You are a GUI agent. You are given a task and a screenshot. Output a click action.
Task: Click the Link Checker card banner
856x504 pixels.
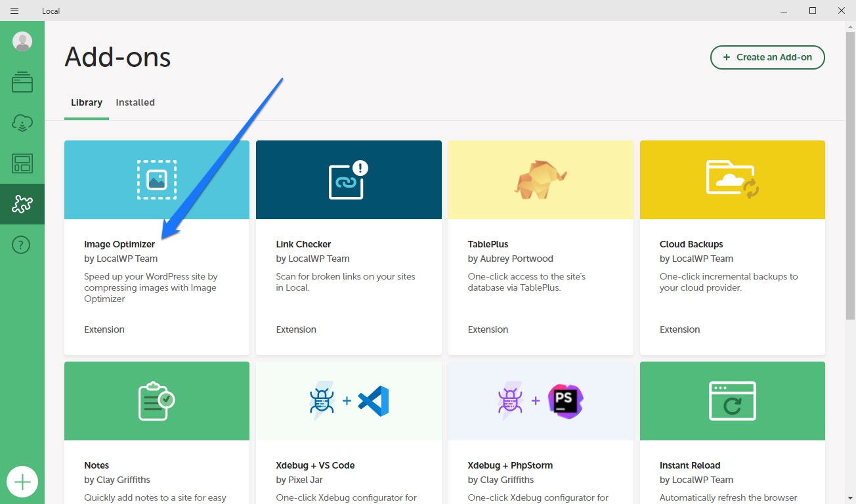349,180
